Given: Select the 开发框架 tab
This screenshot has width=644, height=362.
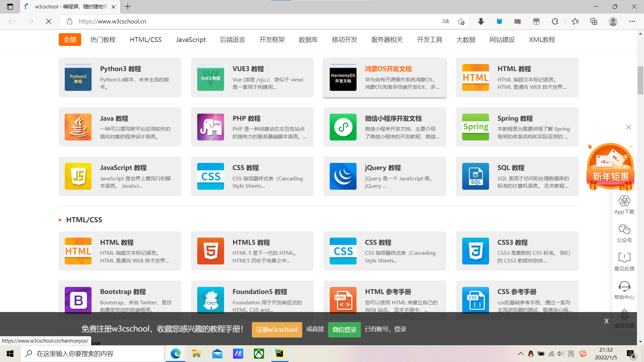Looking at the screenshot, I should point(272,40).
